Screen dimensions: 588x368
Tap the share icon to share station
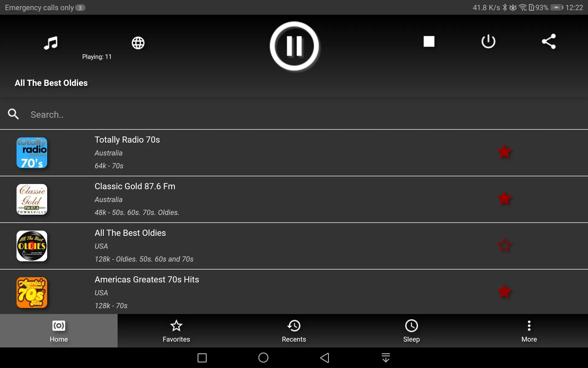(549, 41)
